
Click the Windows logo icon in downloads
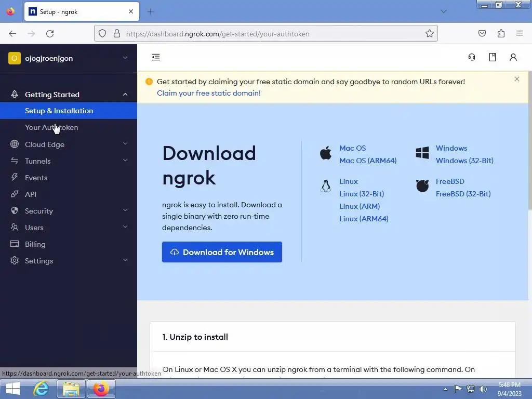[422, 153]
